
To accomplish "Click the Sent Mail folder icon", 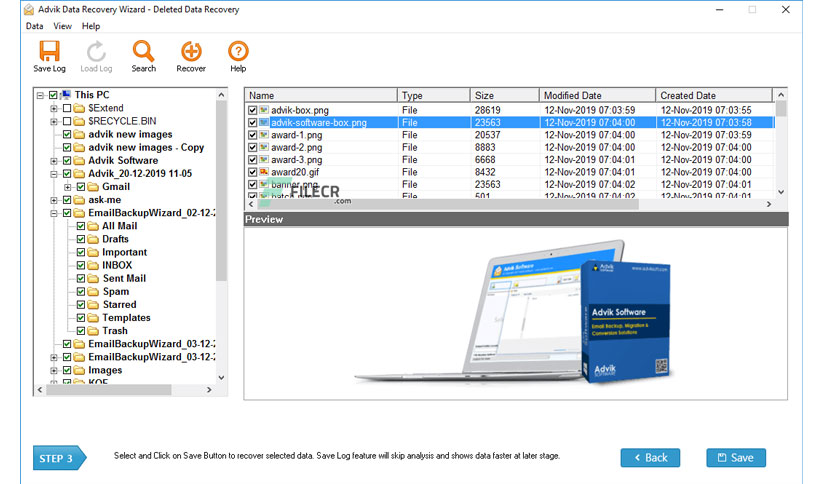I will click(x=93, y=278).
